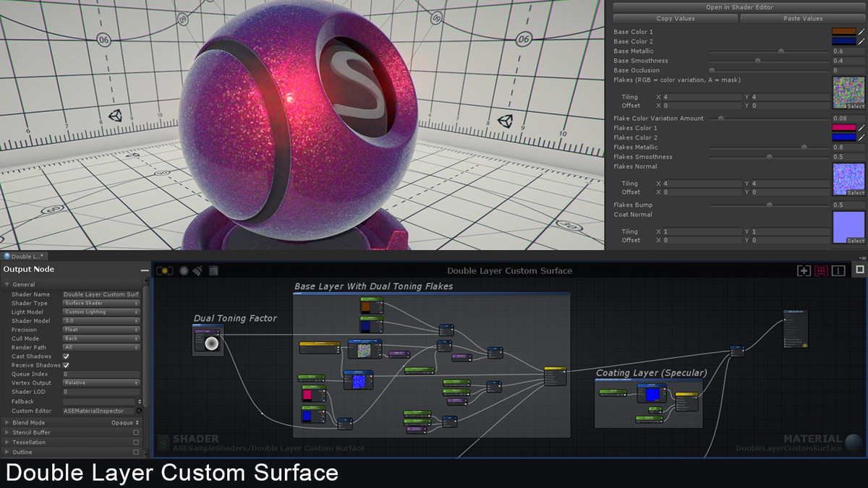The height and width of the screenshot is (488, 868).
Task: Click the Flakes Smoothness slider
Action: click(769, 157)
